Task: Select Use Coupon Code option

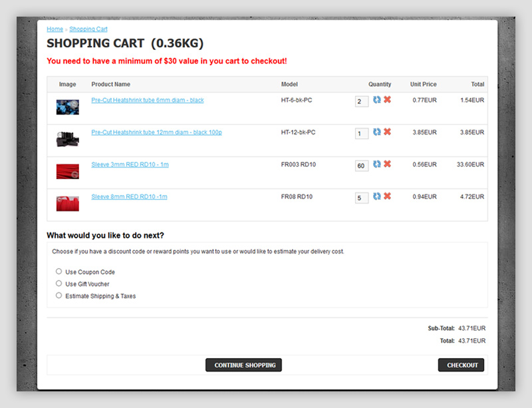Action: click(x=59, y=272)
